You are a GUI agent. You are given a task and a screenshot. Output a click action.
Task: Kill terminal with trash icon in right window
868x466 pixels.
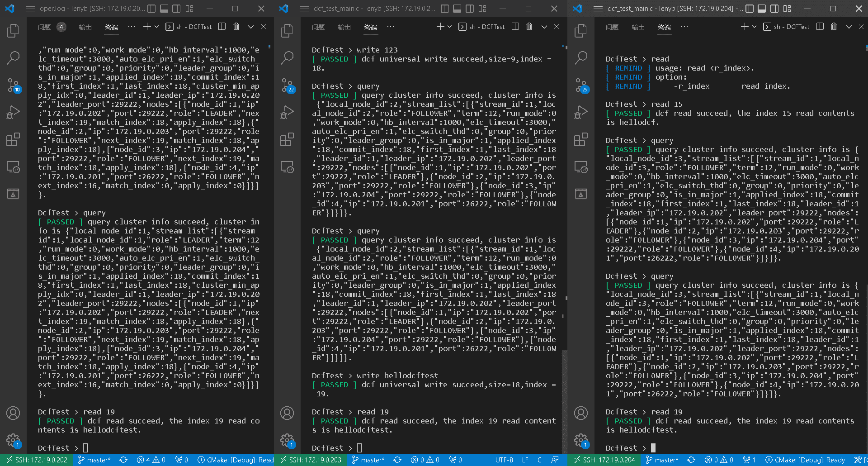pyautogui.click(x=834, y=27)
